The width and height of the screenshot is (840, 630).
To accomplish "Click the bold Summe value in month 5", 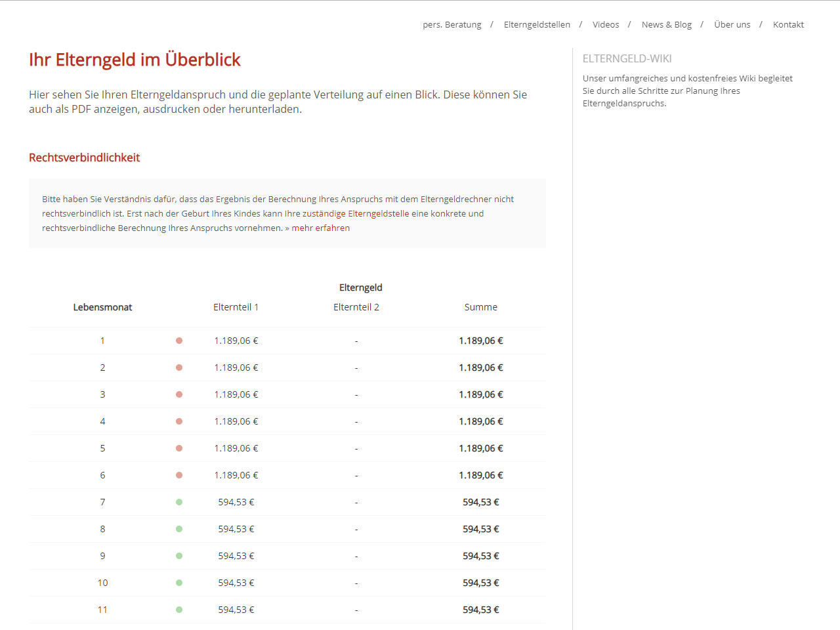I will click(481, 448).
